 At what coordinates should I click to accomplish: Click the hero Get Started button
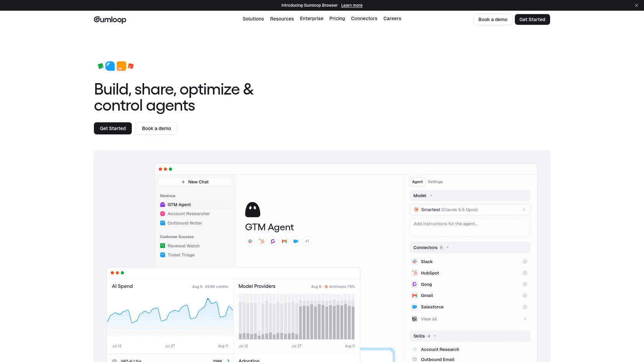pos(113,128)
